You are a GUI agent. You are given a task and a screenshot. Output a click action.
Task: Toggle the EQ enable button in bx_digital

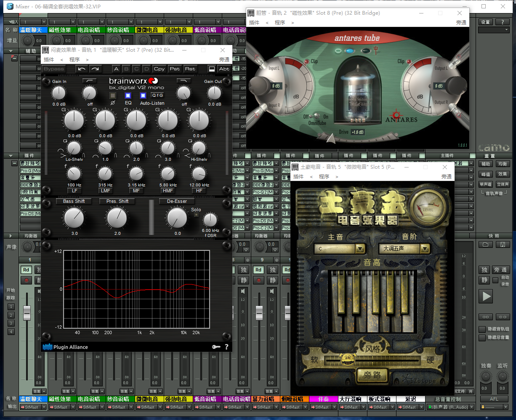click(128, 96)
